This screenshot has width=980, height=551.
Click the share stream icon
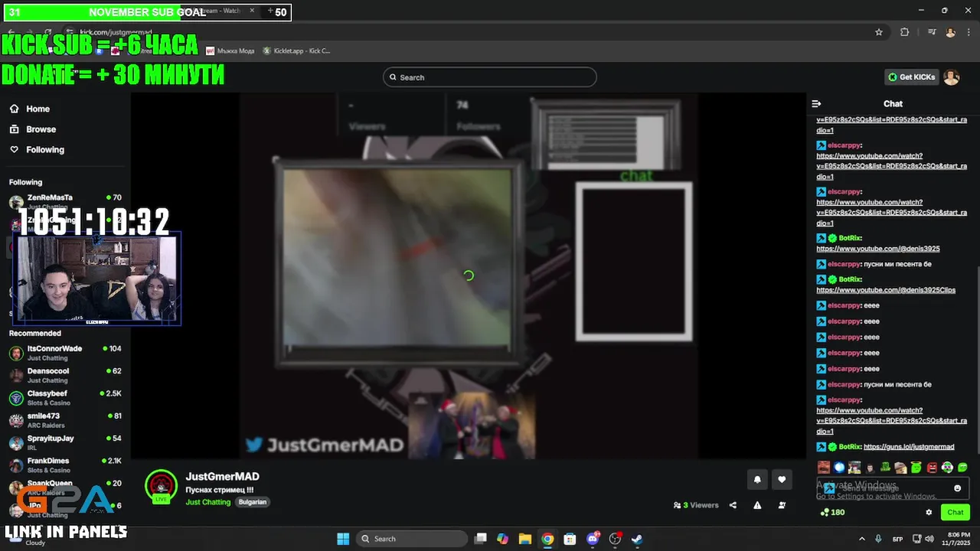[733, 505]
